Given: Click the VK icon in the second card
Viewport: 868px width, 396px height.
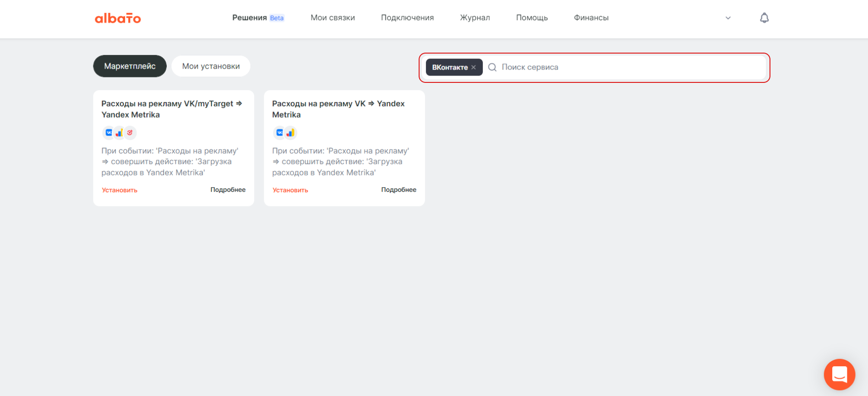Looking at the screenshot, I should pyautogui.click(x=279, y=133).
